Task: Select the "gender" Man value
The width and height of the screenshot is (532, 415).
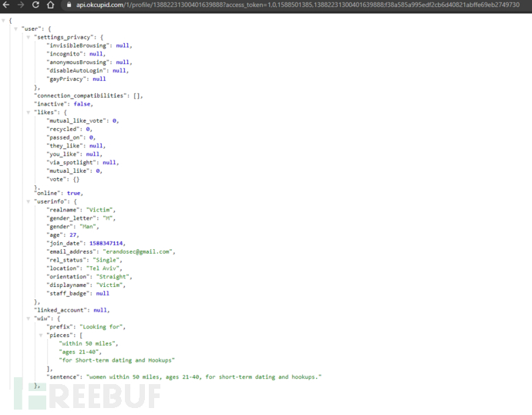Action: tap(88, 226)
